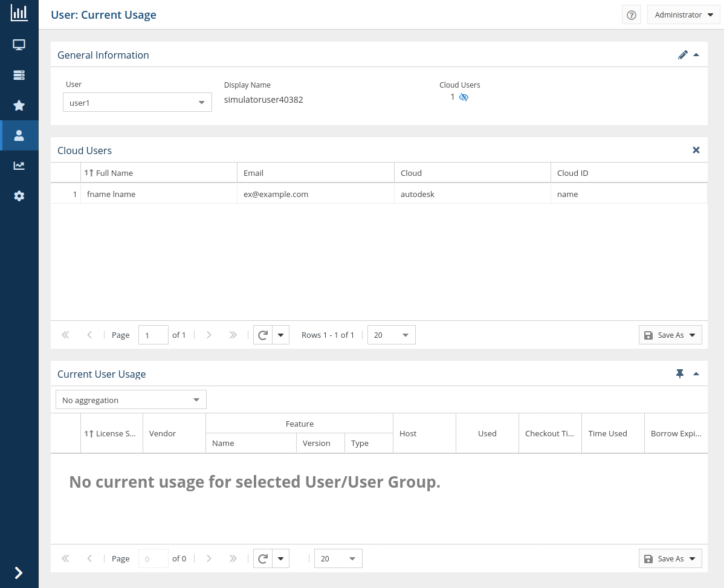The height and width of the screenshot is (588, 724).
Task: Open the User dropdown showing user1
Action: pyautogui.click(x=137, y=103)
